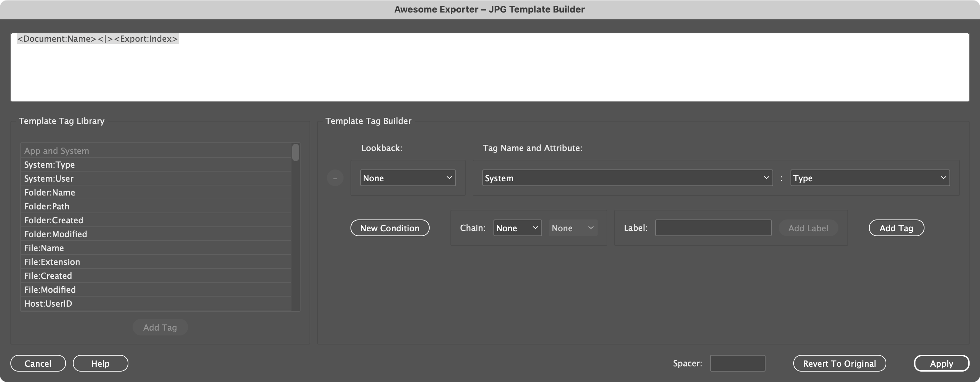Click inside the template text area
This screenshot has height=382, width=980.
pyautogui.click(x=490, y=67)
